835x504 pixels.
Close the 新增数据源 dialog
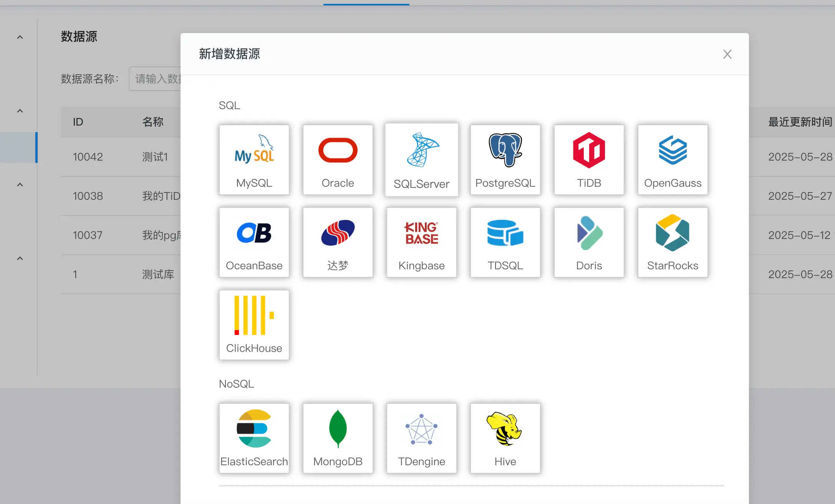[727, 54]
